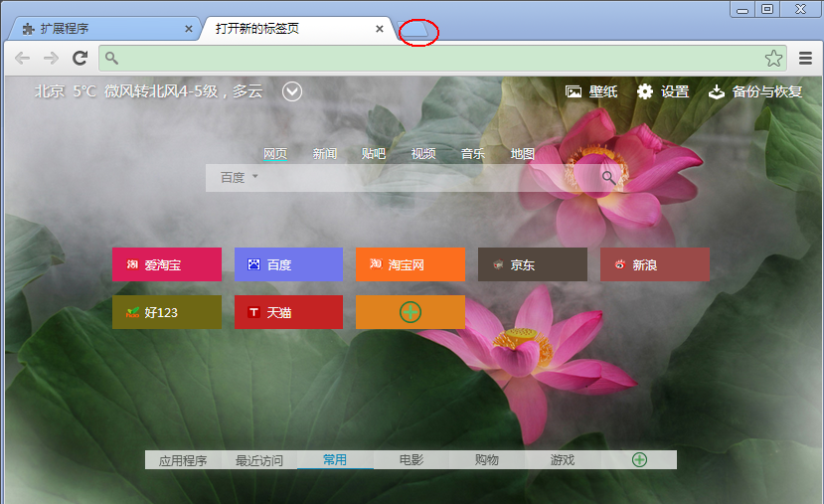Open the 京东 site tile

tap(532, 264)
